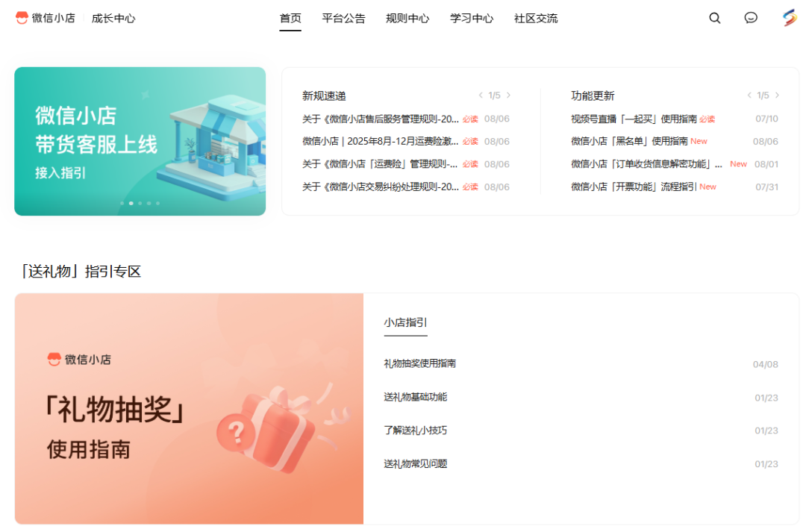Open 关于《微信小店售后服务管理规则 article
The height and width of the screenshot is (532, 806).
(381, 119)
